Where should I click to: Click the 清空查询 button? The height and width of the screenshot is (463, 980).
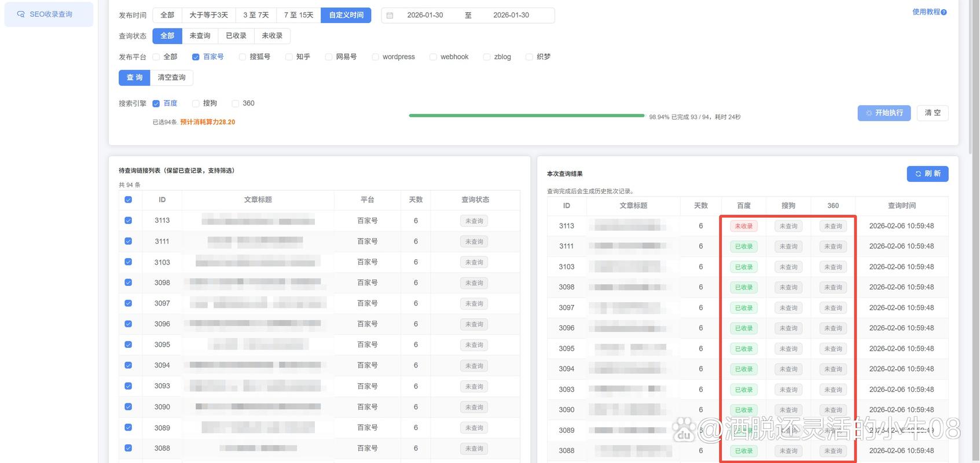tap(171, 78)
